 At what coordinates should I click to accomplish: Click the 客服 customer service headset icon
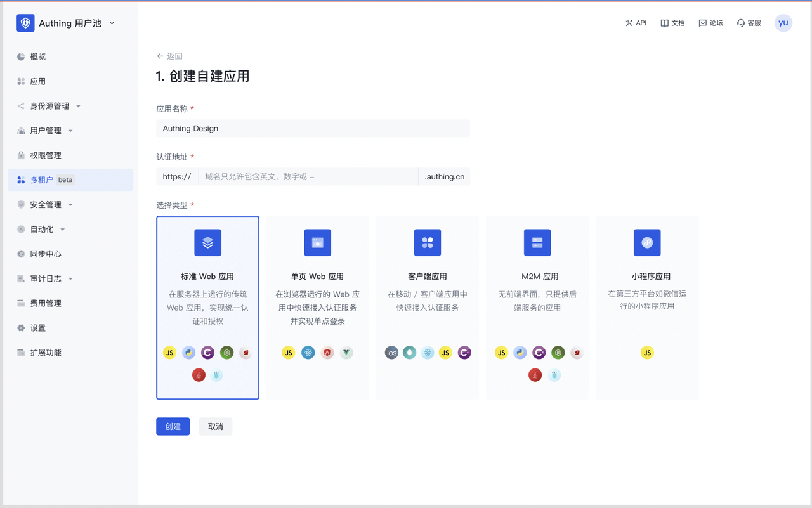740,23
